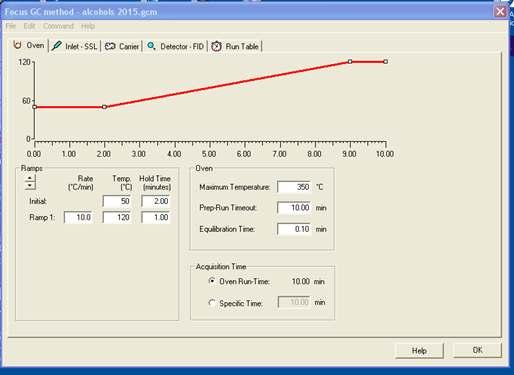
Task: Click the 120 label on the temperature axis
Action: click(25, 62)
